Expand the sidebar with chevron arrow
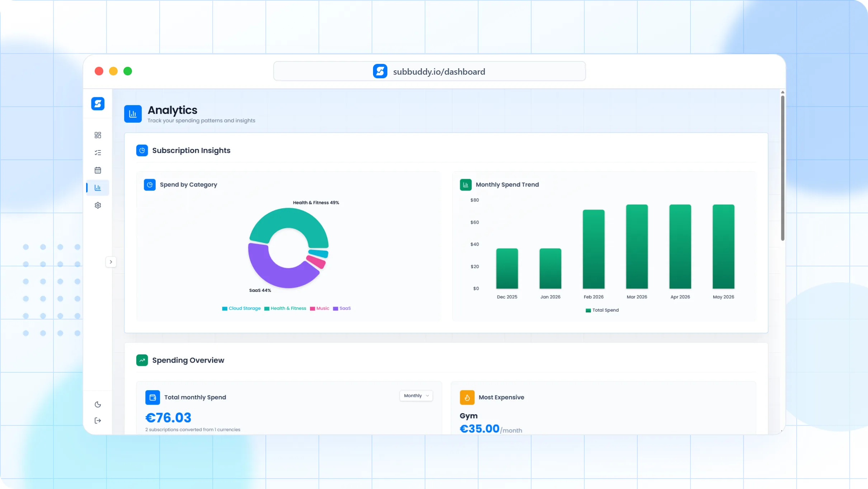 coord(111,262)
